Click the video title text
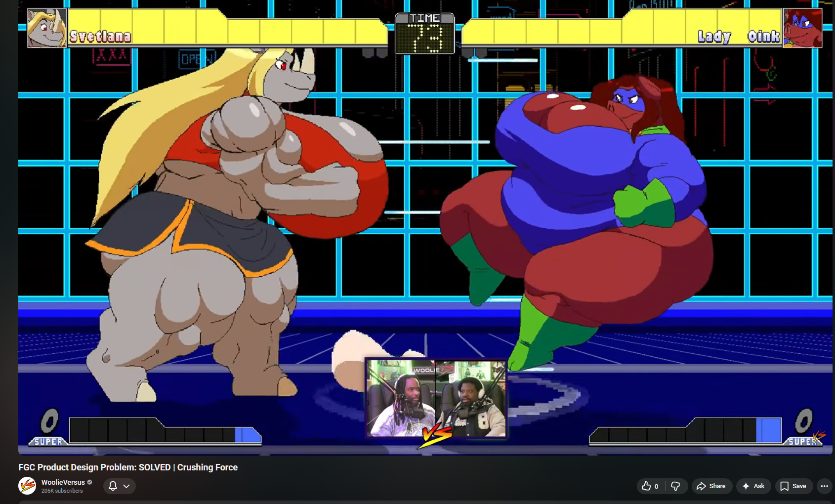 coord(128,467)
